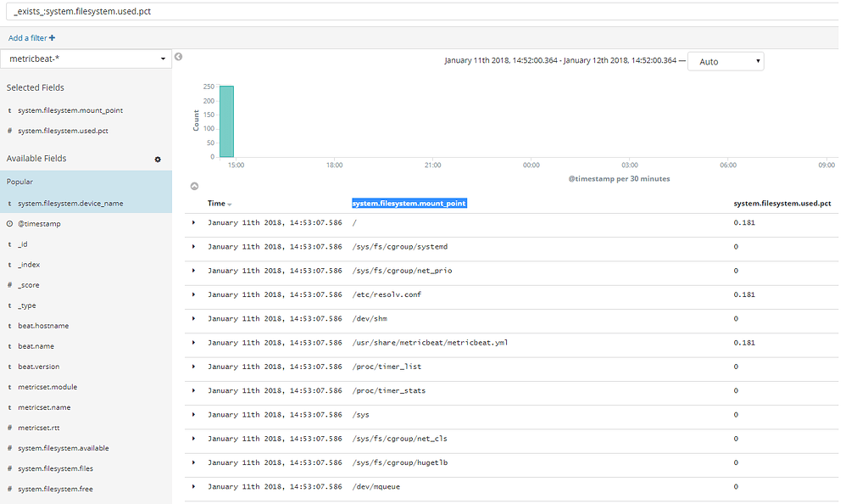Expand the /dev/shm document row
The width and height of the screenshot is (868, 504).
tap(194, 318)
